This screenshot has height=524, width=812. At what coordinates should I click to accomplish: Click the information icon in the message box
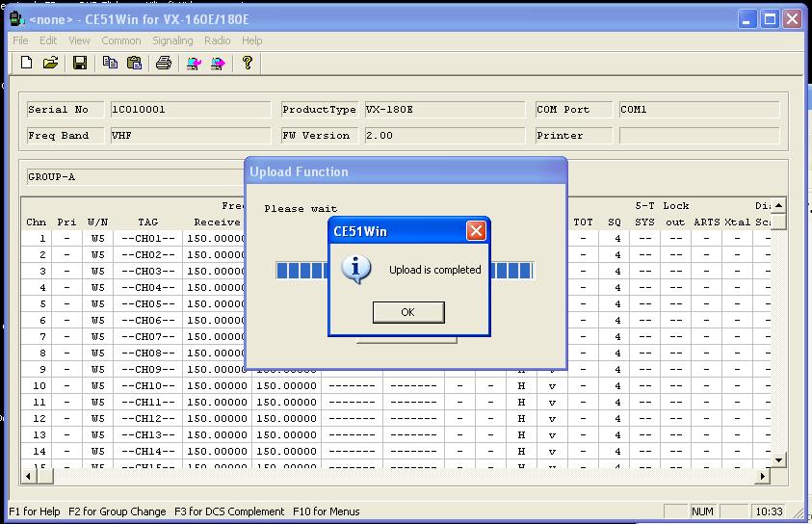coord(355,270)
